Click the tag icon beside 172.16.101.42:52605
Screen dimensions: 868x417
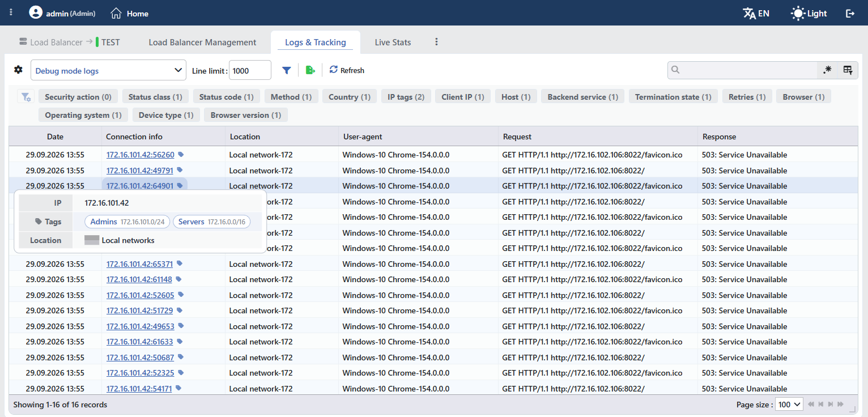click(x=180, y=295)
